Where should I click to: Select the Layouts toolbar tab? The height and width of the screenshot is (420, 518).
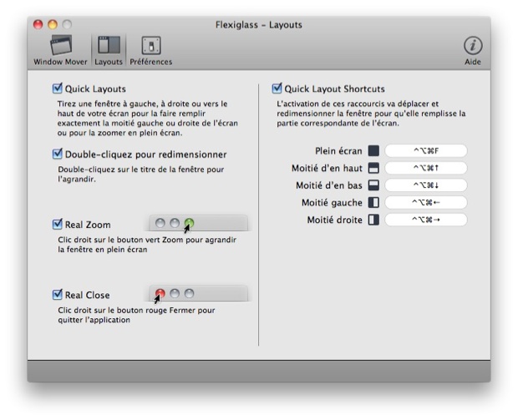109,51
